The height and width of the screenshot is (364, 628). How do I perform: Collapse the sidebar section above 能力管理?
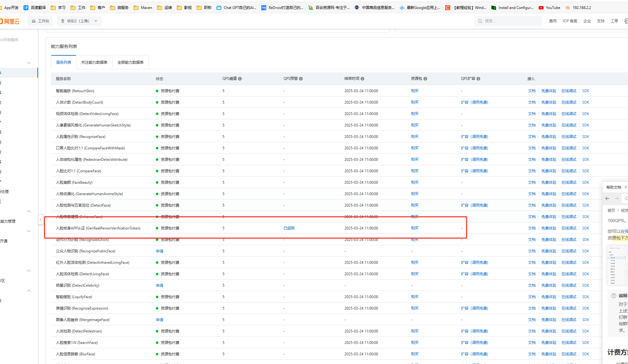29,212
